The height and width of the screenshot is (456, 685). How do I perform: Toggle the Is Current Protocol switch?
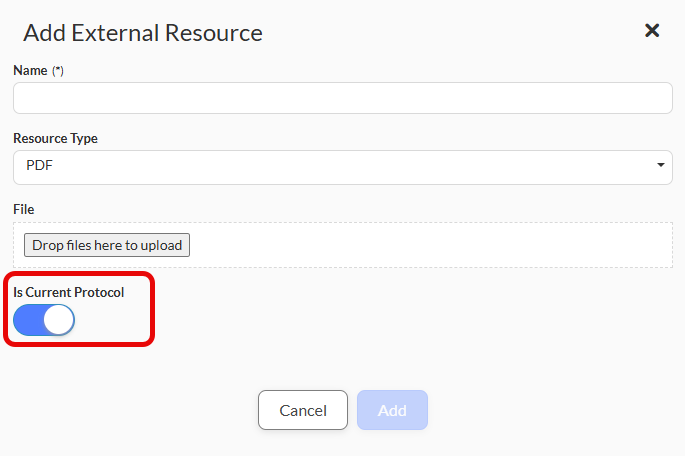[x=44, y=320]
